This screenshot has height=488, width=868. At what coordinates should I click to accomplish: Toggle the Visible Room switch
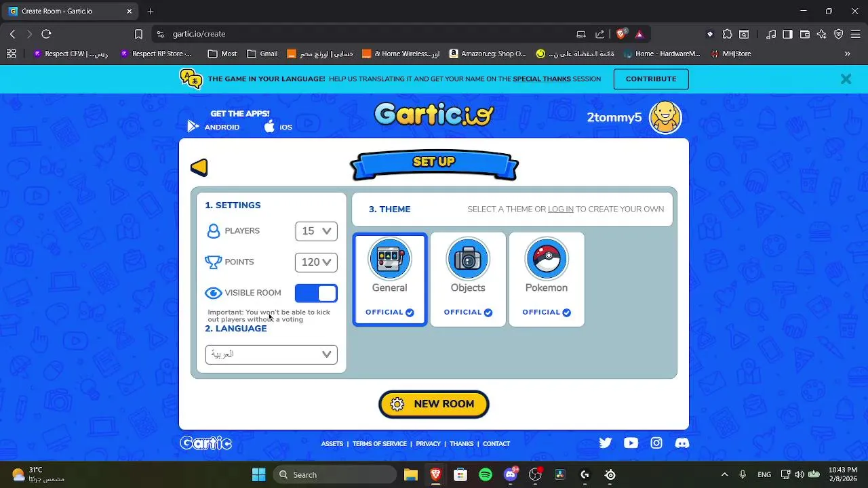point(316,293)
